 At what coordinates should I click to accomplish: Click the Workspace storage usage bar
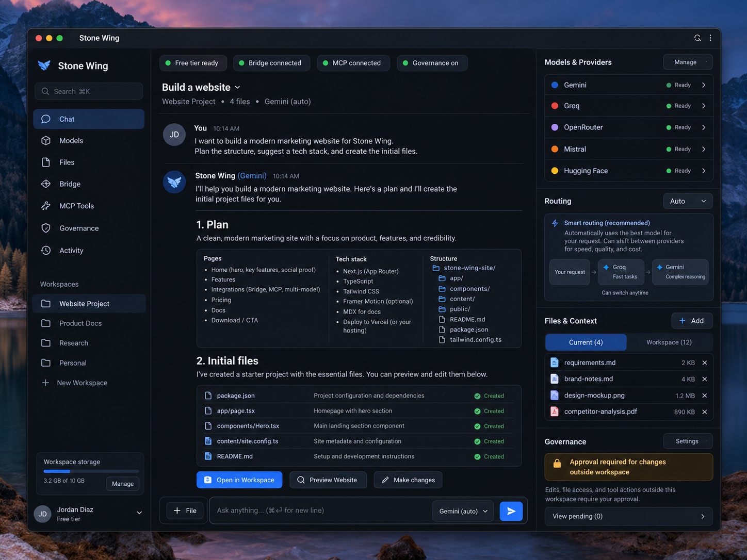point(91,471)
